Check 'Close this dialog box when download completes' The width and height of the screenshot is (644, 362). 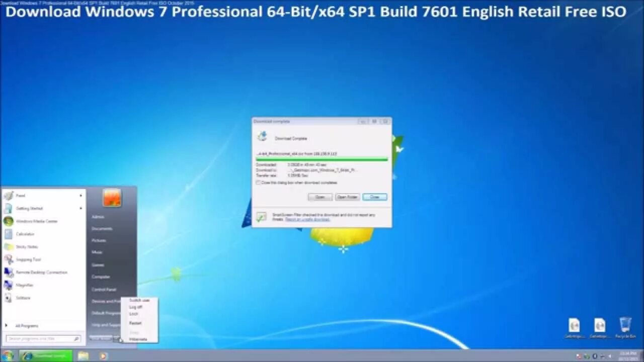(x=258, y=183)
